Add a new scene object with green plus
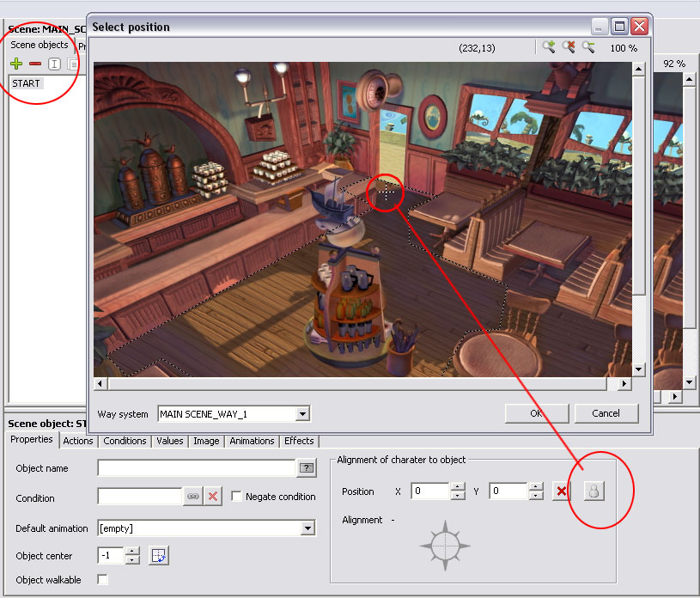 click(x=16, y=64)
